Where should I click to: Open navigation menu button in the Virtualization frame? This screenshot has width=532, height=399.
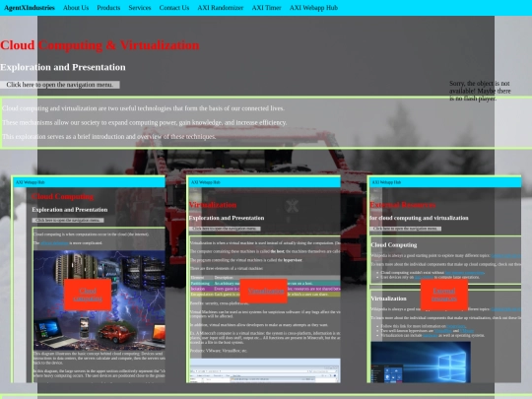pos(225,229)
